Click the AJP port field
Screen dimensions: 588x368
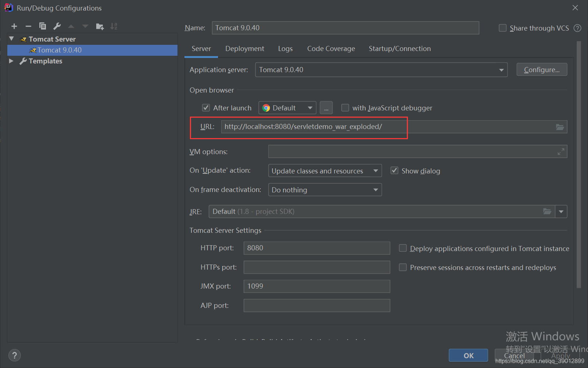[317, 305]
